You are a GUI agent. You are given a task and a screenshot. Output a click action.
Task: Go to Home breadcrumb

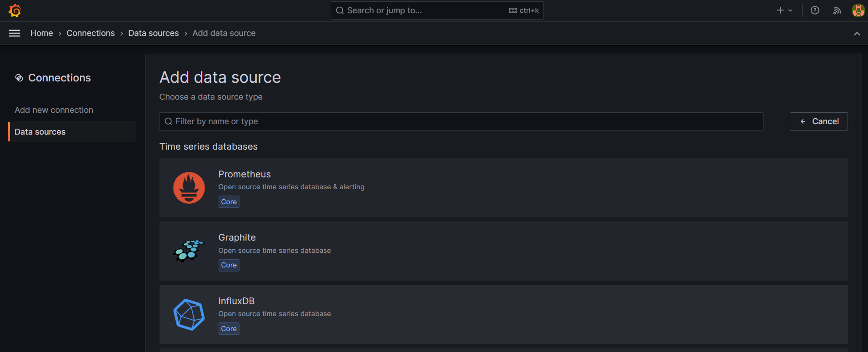click(x=42, y=33)
